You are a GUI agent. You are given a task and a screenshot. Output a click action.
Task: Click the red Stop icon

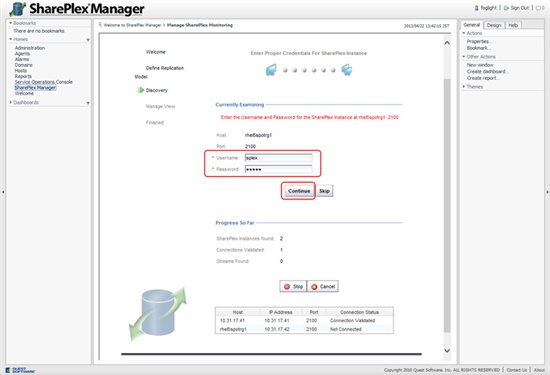[x=287, y=287]
